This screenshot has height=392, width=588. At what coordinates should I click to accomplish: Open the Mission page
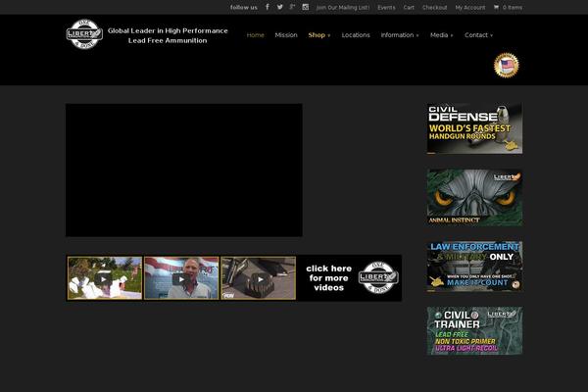coord(286,35)
